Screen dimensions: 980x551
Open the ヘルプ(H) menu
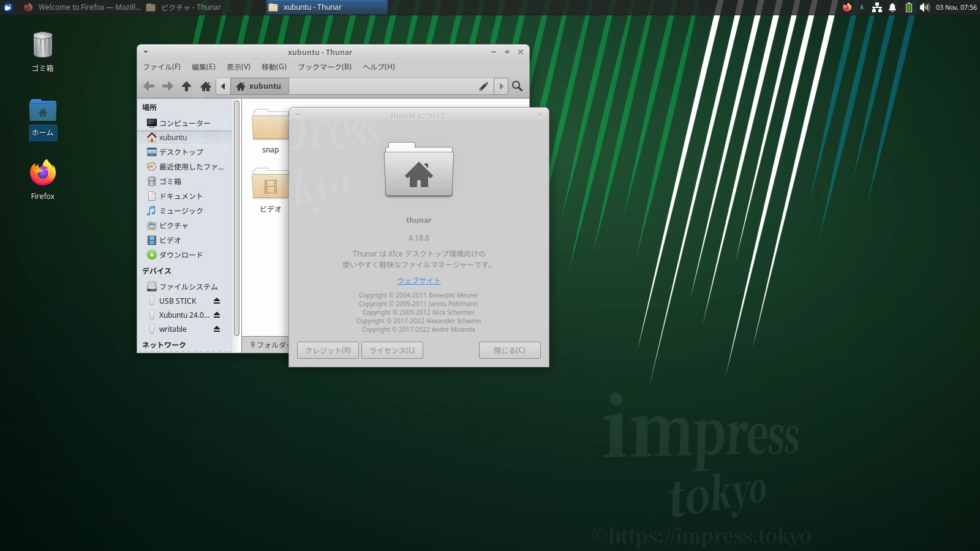(379, 67)
